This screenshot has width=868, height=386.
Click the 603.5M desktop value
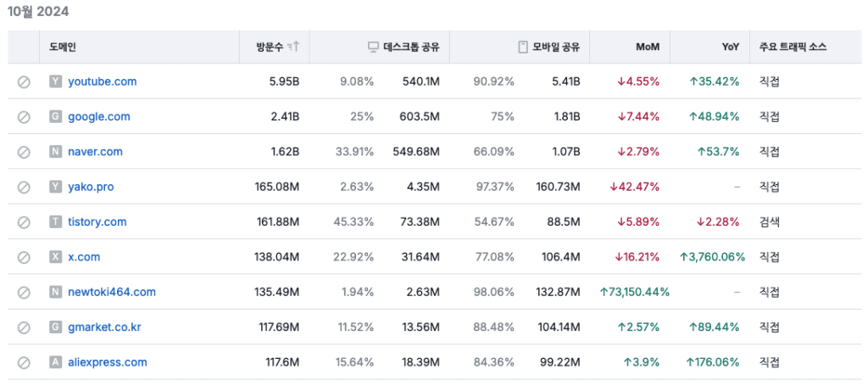coord(420,117)
